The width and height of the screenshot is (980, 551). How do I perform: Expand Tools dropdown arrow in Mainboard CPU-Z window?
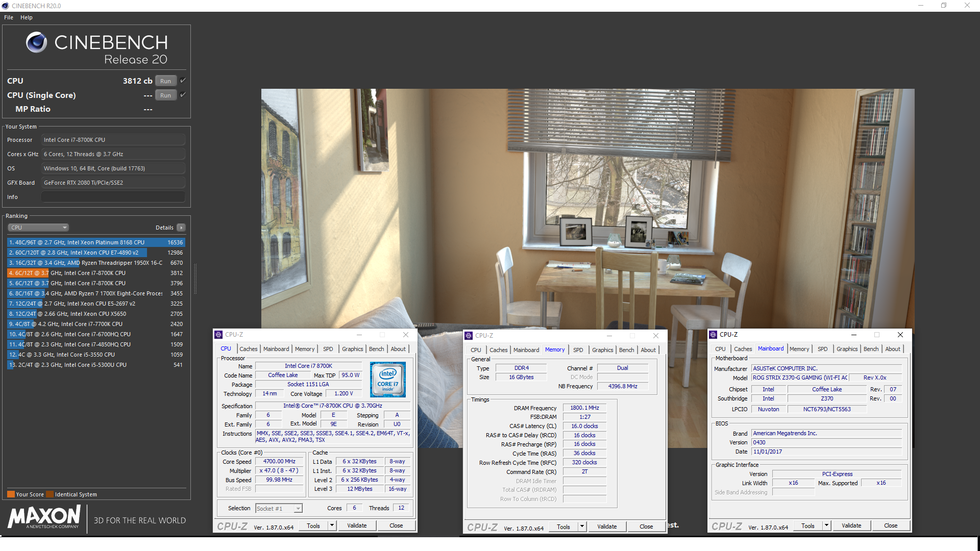[x=826, y=525]
